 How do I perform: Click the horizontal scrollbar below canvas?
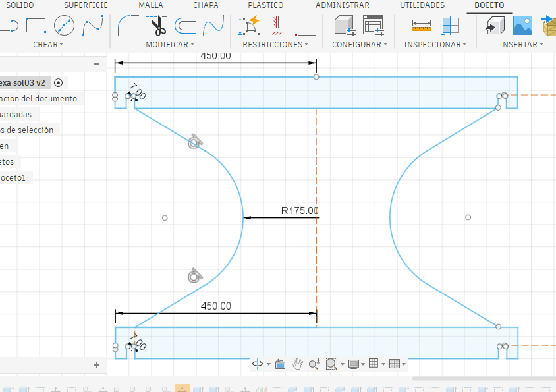tap(484, 379)
